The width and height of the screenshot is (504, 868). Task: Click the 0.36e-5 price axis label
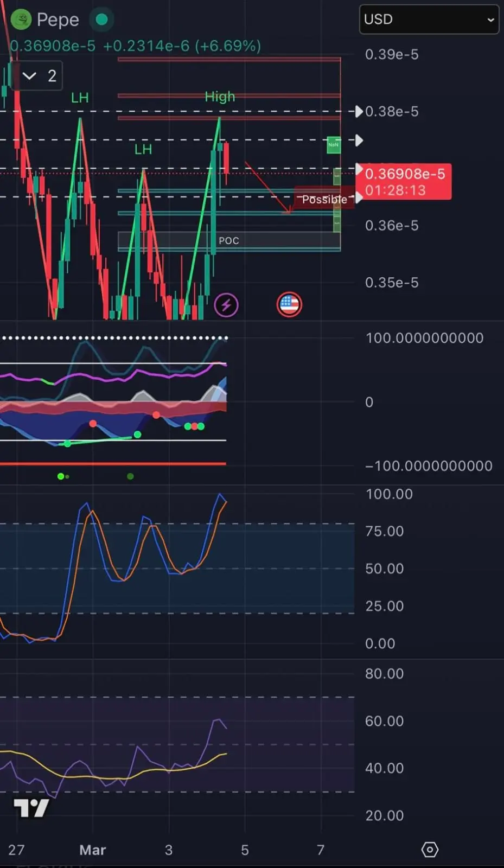click(x=392, y=226)
